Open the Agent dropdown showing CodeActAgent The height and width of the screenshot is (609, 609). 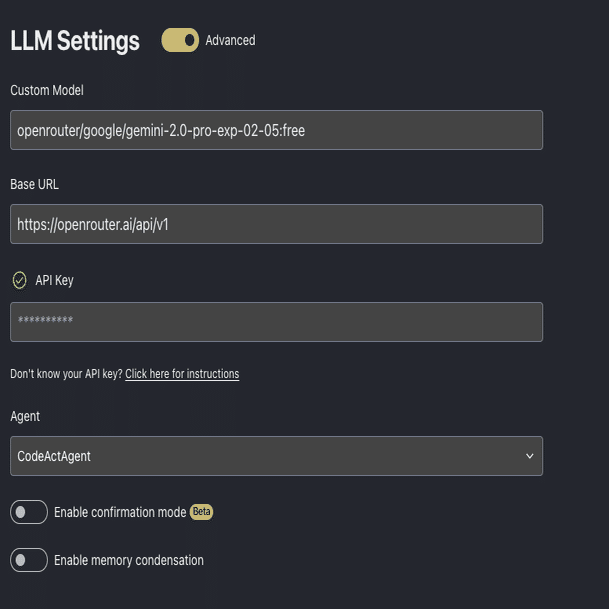pos(276,456)
